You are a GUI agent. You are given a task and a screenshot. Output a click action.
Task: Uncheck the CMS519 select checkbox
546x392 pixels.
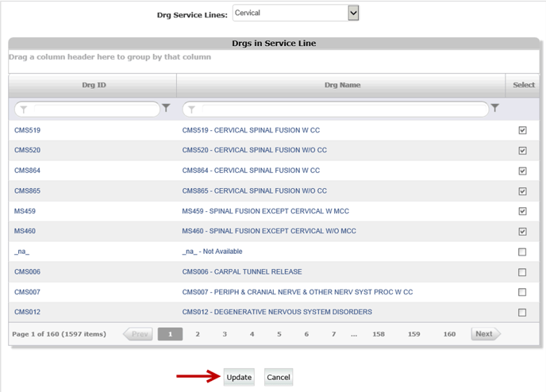(522, 130)
